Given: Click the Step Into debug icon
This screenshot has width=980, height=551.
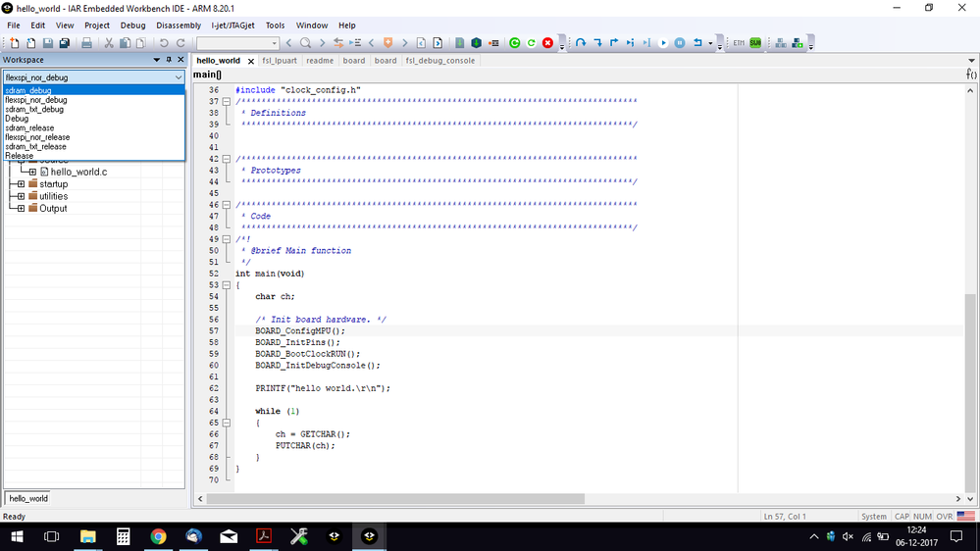Looking at the screenshot, I should [597, 43].
